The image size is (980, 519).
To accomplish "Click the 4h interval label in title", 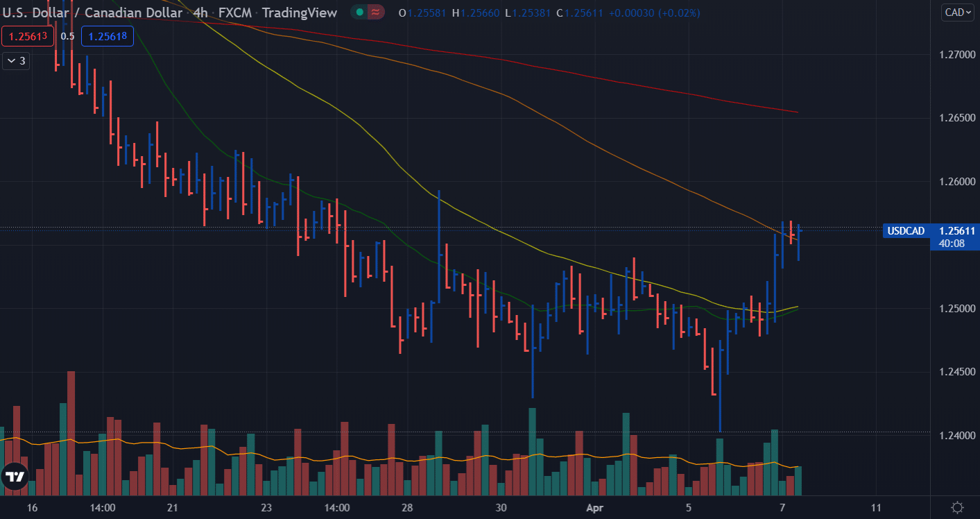I will 202,12.
